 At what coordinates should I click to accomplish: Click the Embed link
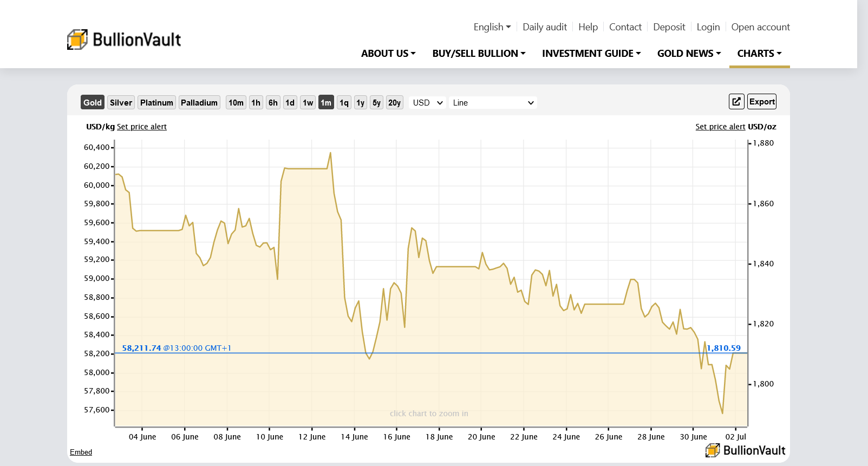81,452
